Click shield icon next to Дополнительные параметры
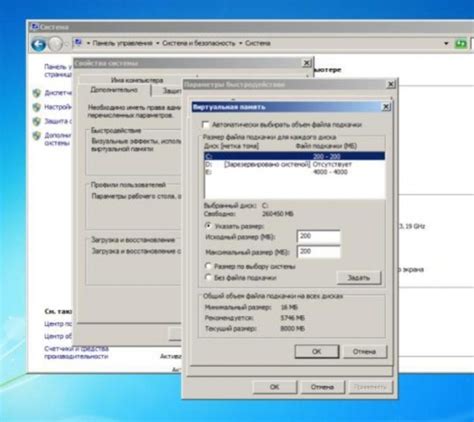The width and height of the screenshot is (474, 422). click(x=37, y=136)
